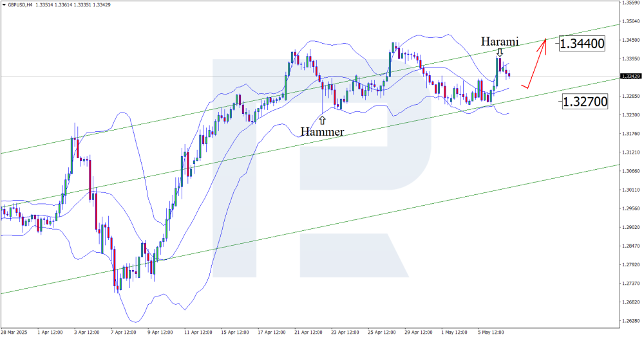Click the Harami pattern label
The width and height of the screenshot is (644, 337).
pyautogui.click(x=500, y=41)
